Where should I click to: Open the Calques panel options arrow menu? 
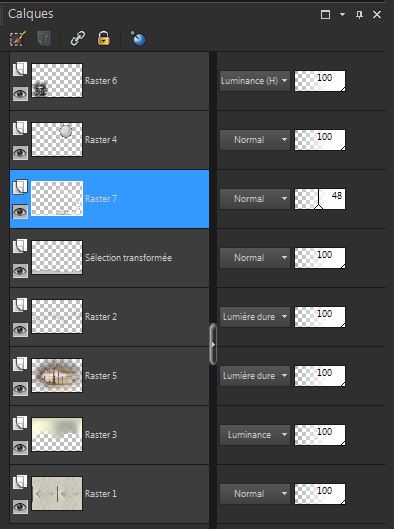click(342, 15)
